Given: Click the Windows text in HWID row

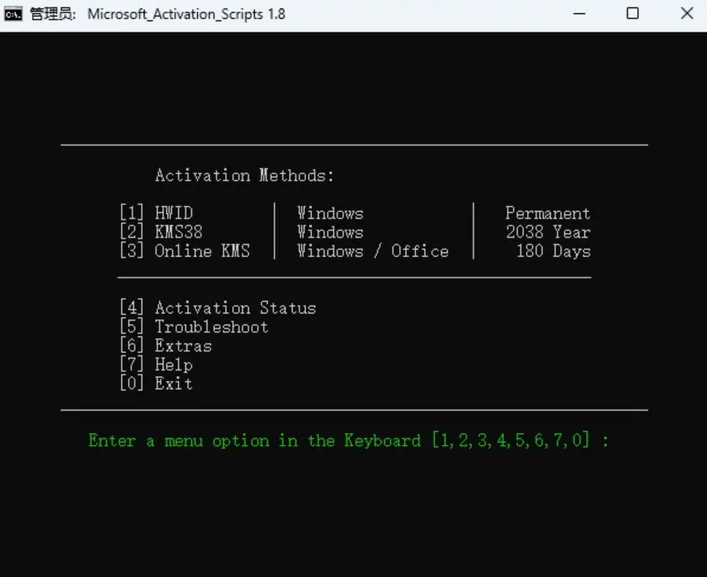Looking at the screenshot, I should click(330, 213).
